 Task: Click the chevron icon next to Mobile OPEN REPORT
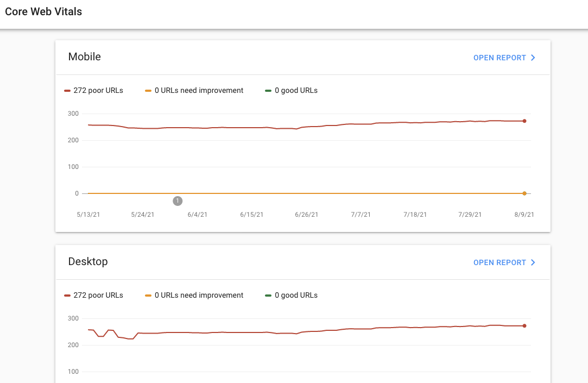tap(533, 58)
